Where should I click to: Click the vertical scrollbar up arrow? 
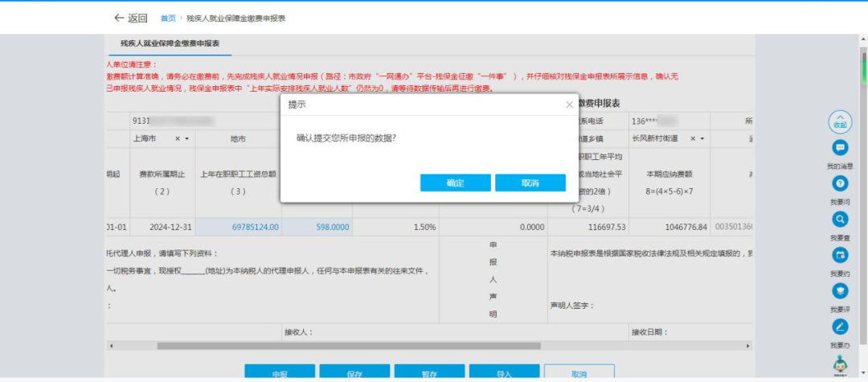863,39
